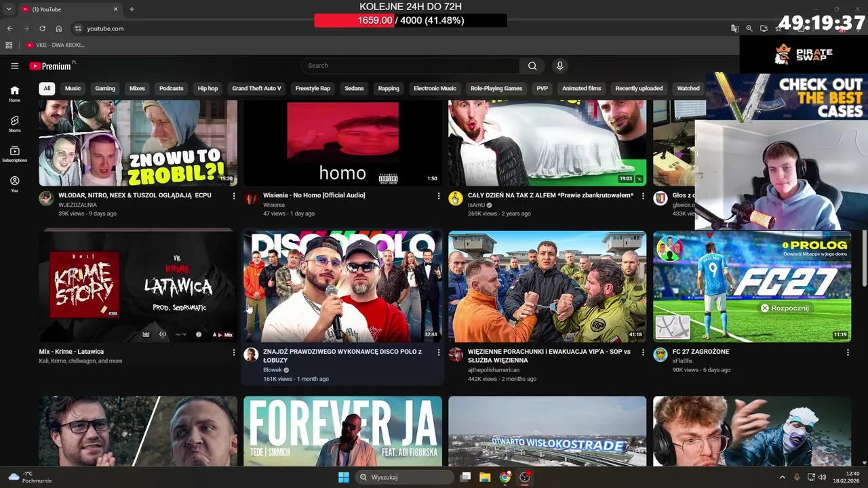Open the DISCO POLO video thumbnail
Viewport: 868px width, 488px height.
[x=342, y=286]
